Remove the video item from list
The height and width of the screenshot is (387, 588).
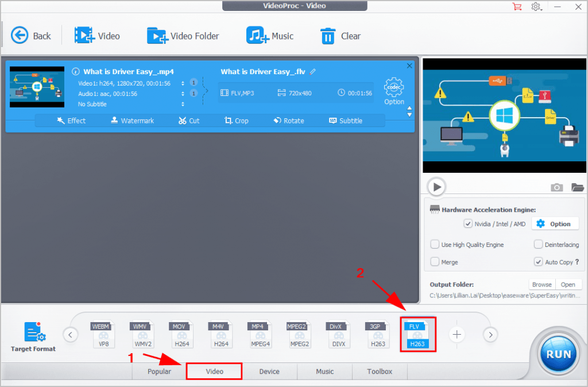click(409, 65)
